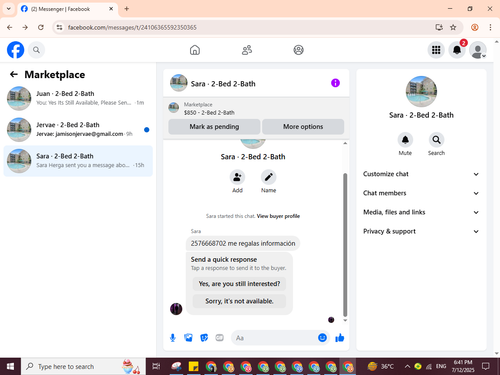Open the Sticky Notes taskbar icon
The width and height of the screenshot is (500, 375).
coord(193,367)
